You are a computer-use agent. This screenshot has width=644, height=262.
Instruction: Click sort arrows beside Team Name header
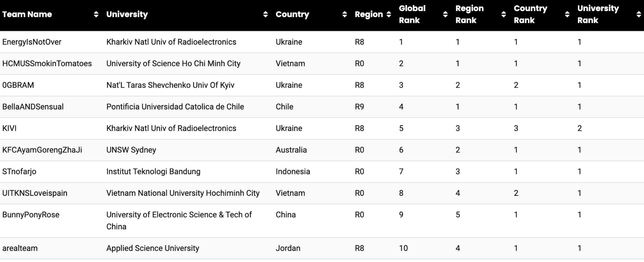(96, 14)
